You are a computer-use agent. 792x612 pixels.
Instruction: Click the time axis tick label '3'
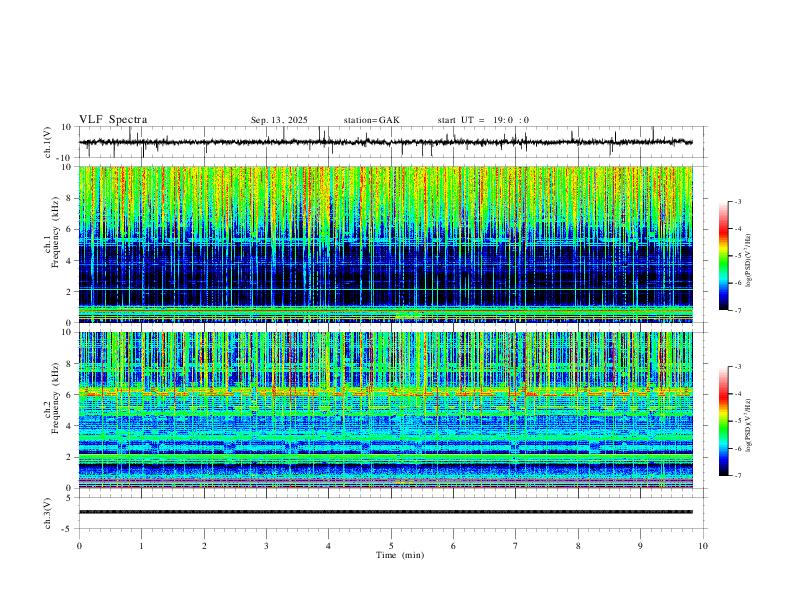pyautogui.click(x=266, y=546)
